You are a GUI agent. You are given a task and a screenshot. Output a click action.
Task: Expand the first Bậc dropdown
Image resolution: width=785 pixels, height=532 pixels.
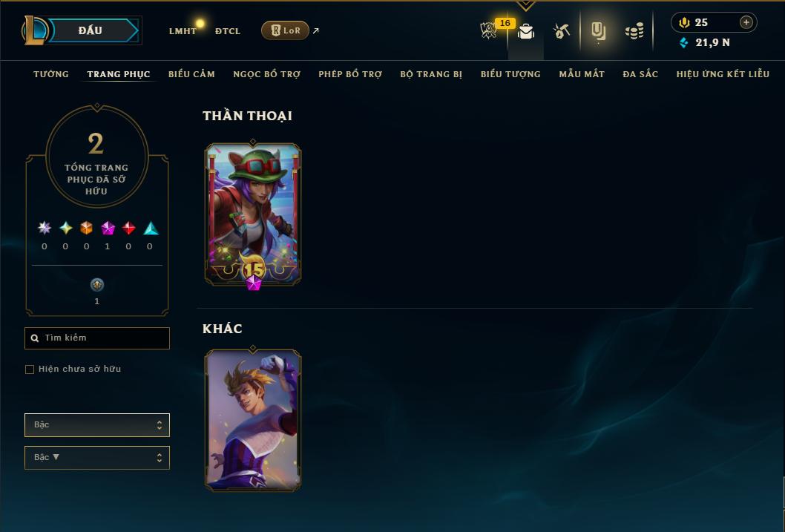pyautogui.click(x=97, y=425)
